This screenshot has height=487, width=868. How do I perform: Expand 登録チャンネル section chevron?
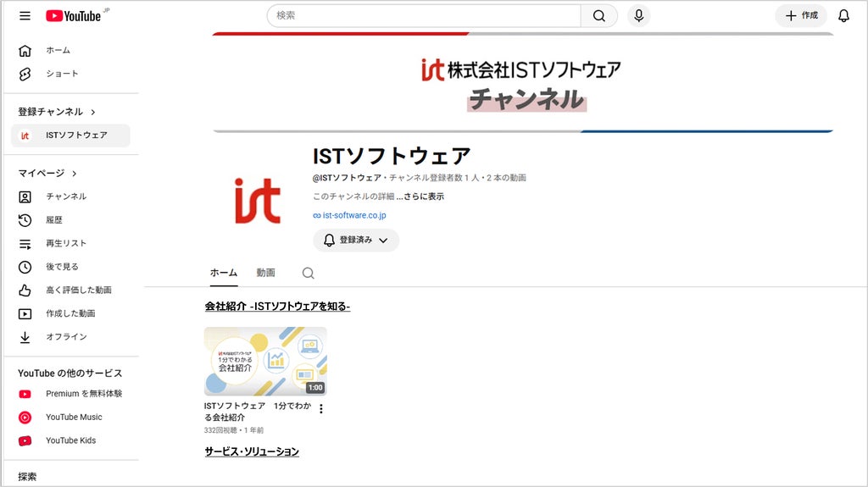point(93,112)
